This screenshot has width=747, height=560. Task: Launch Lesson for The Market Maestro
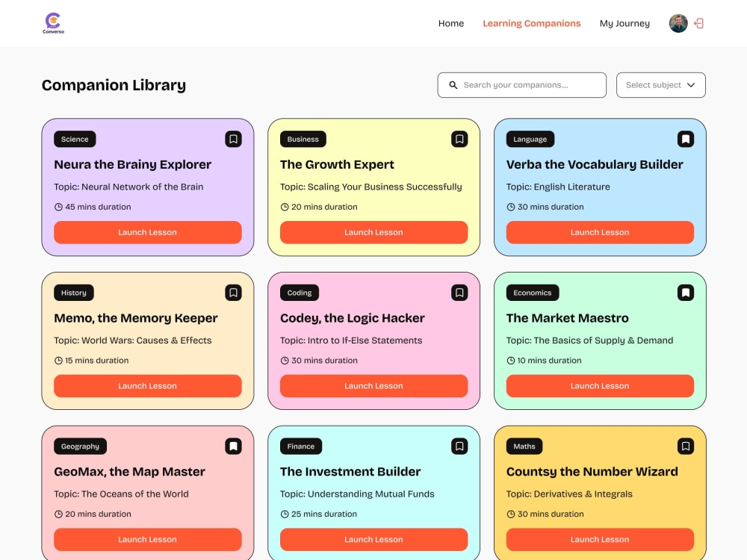pos(600,386)
